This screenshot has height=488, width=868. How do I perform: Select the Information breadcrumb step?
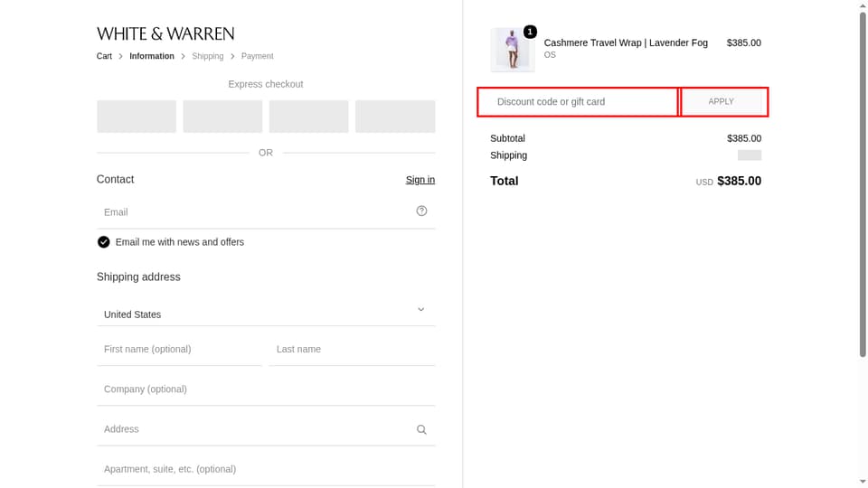point(152,56)
